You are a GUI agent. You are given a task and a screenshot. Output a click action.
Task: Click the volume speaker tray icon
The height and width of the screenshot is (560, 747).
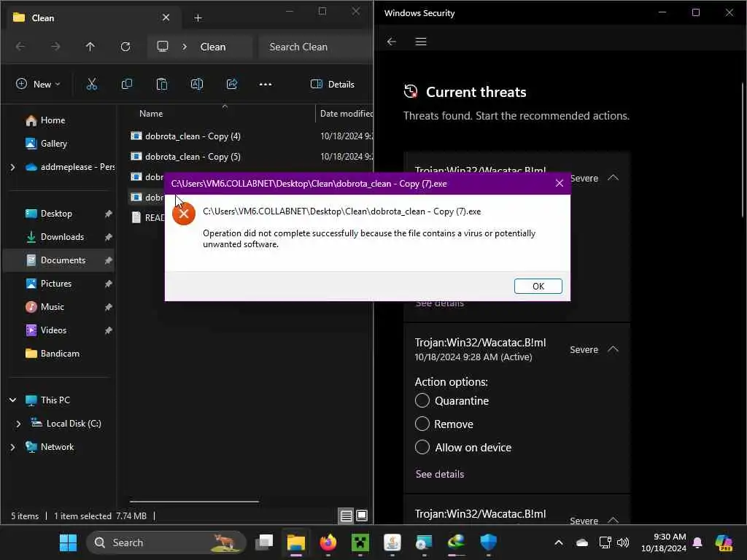[x=623, y=542]
